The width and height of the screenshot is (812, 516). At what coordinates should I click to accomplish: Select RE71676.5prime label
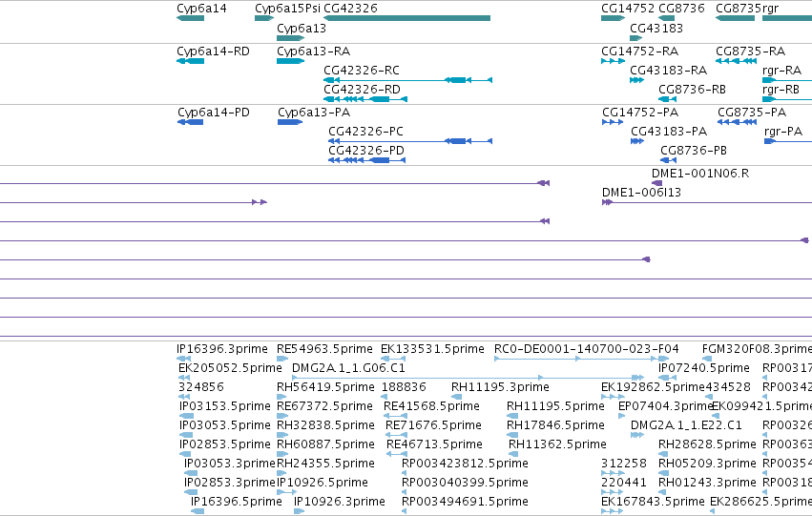point(433,425)
